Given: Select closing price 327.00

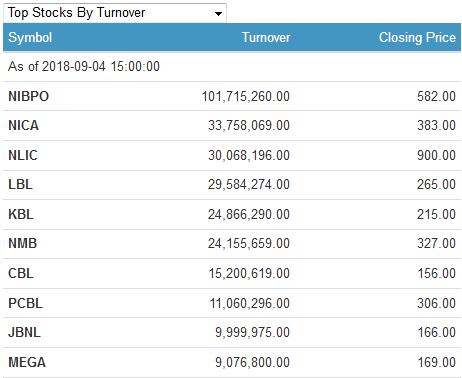Looking at the screenshot, I should coord(436,243).
